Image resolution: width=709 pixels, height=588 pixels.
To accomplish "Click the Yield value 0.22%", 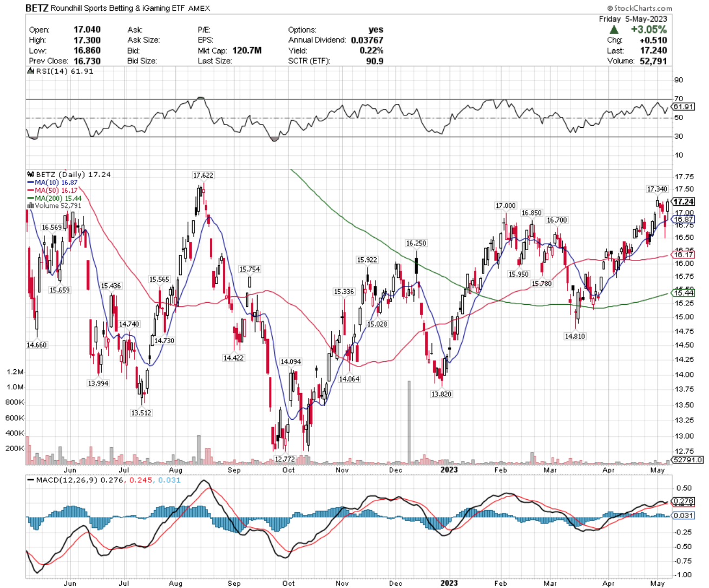I will (x=371, y=50).
